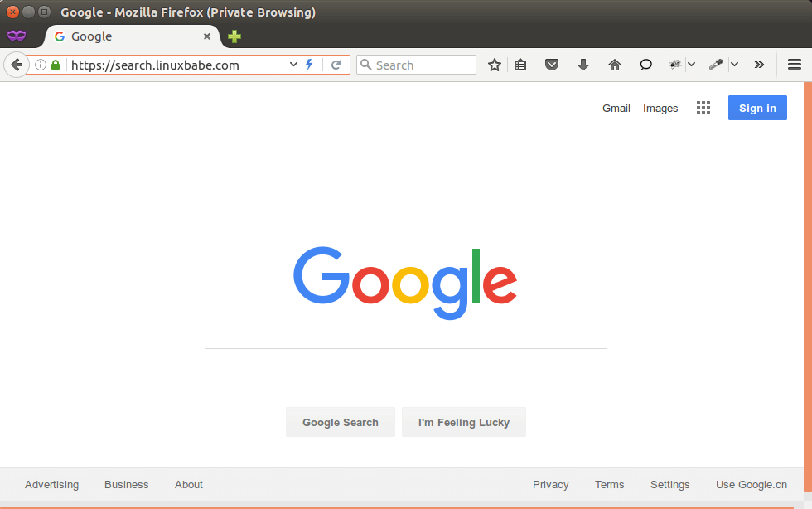Open the Gmail link
This screenshot has width=812, height=509.
pos(616,109)
